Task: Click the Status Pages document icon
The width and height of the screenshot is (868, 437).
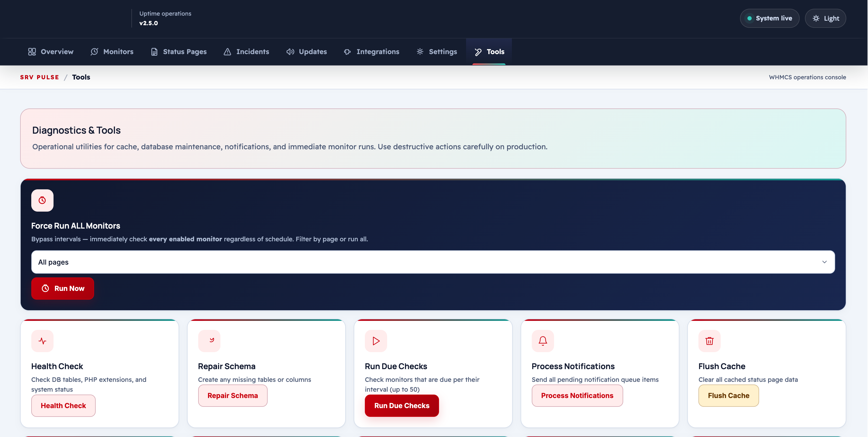Action: pyautogui.click(x=154, y=52)
